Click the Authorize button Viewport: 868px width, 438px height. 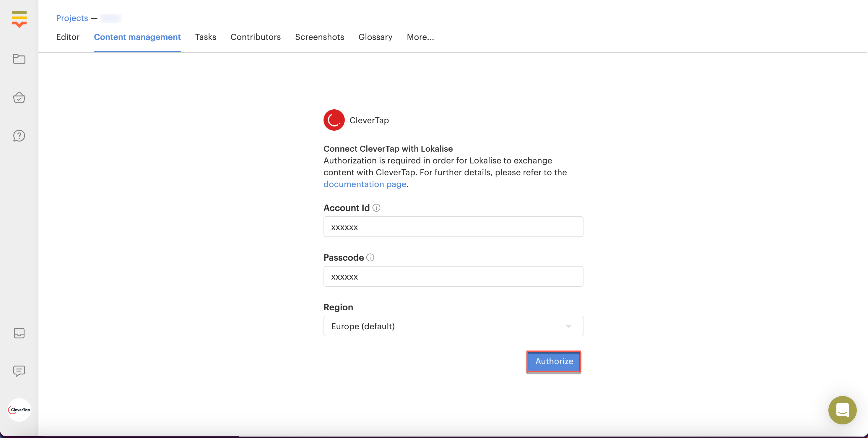(x=553, y=361)
